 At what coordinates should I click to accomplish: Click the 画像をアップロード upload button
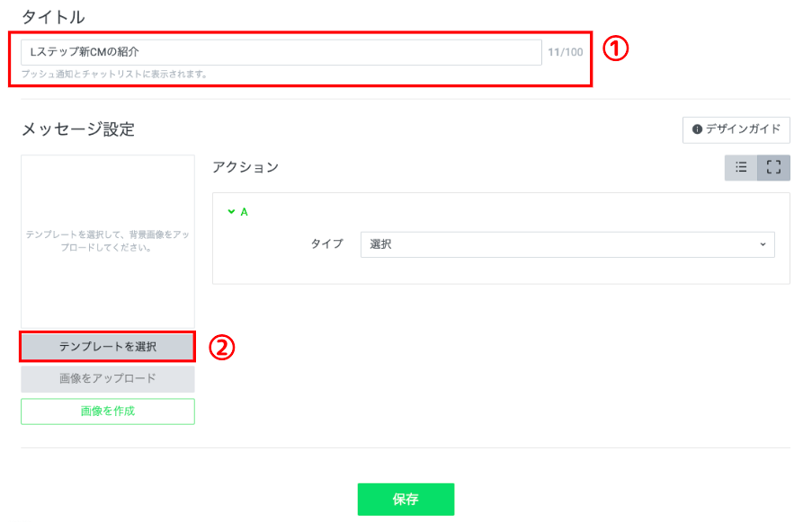click(x=107, y=379)
